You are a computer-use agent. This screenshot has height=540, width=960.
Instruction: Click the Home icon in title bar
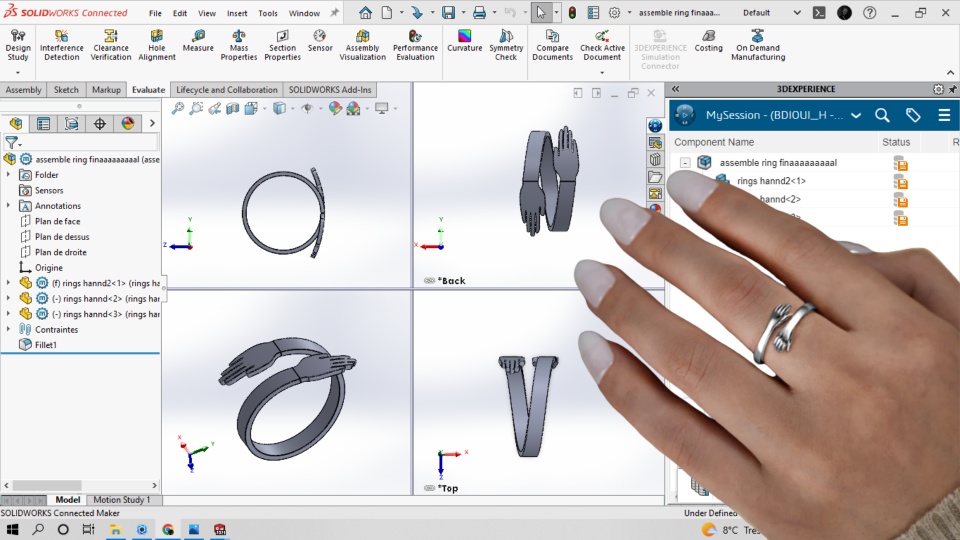coord(366,12)
